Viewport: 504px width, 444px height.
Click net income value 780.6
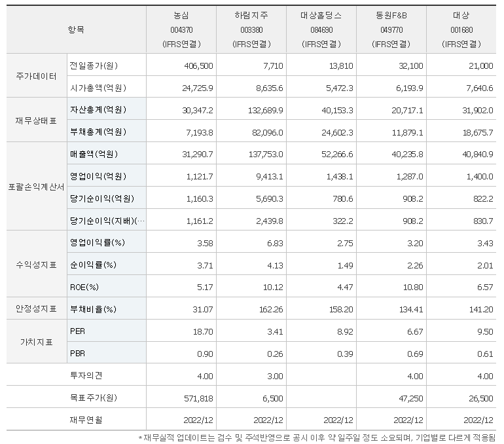(x=342, y=198)
